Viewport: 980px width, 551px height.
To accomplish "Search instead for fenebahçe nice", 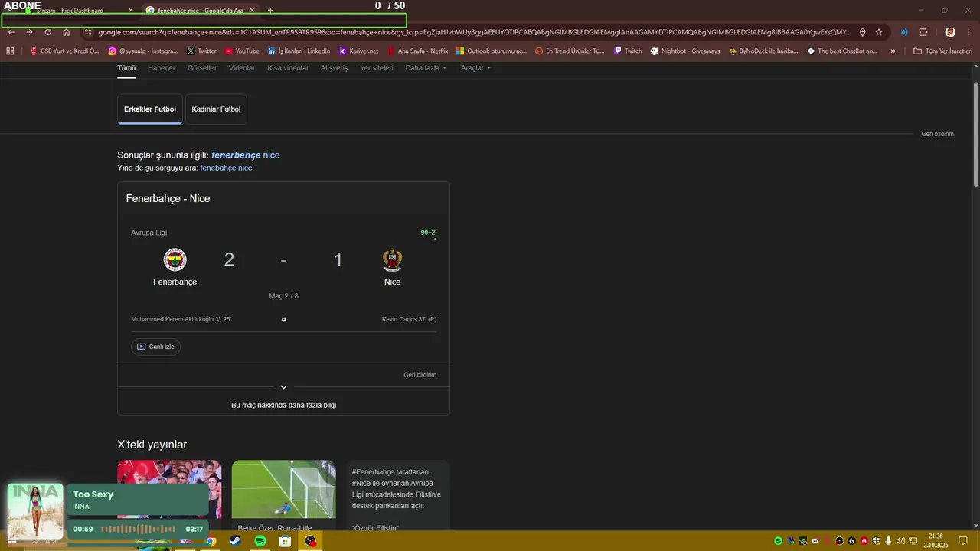I will [226, 168].
